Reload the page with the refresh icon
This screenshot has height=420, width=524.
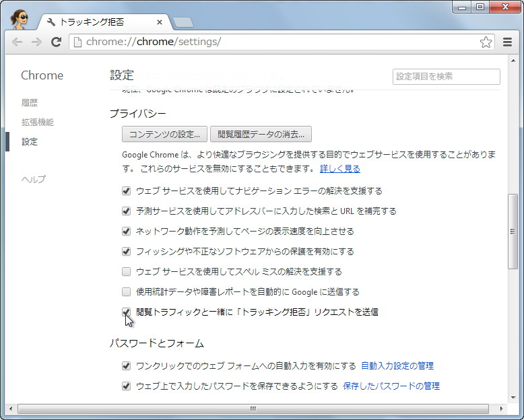(x=56, y=42)
